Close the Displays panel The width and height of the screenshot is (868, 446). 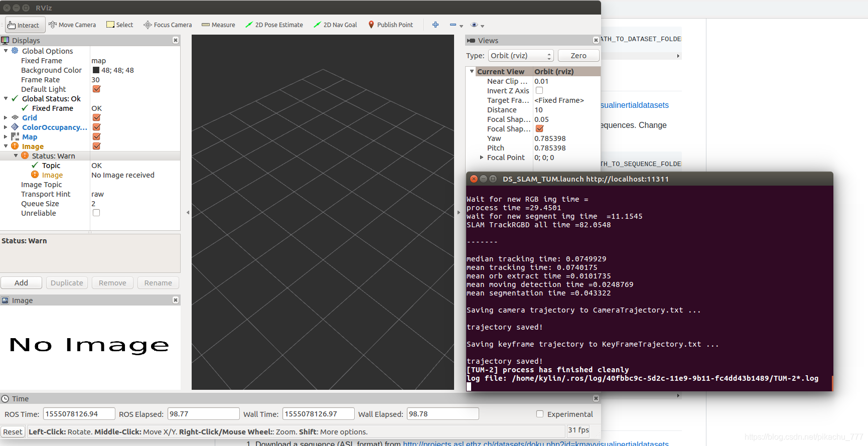coord(176,40)
